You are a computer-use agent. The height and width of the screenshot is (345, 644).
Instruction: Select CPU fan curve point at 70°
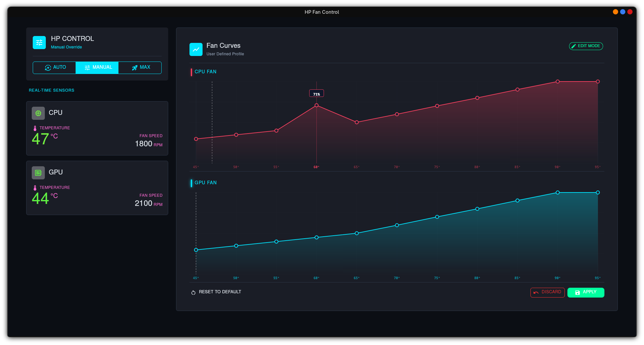pyautogui.click(x=397, y=114)
